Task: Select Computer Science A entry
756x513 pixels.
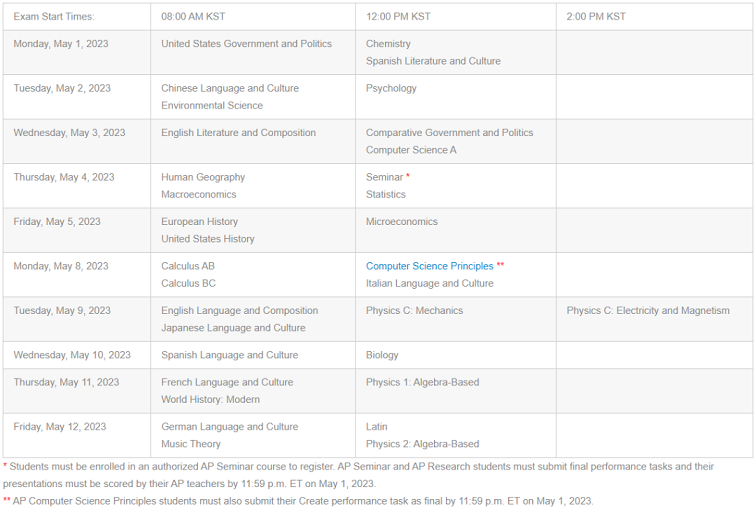Action: click(x=411, y=150)
